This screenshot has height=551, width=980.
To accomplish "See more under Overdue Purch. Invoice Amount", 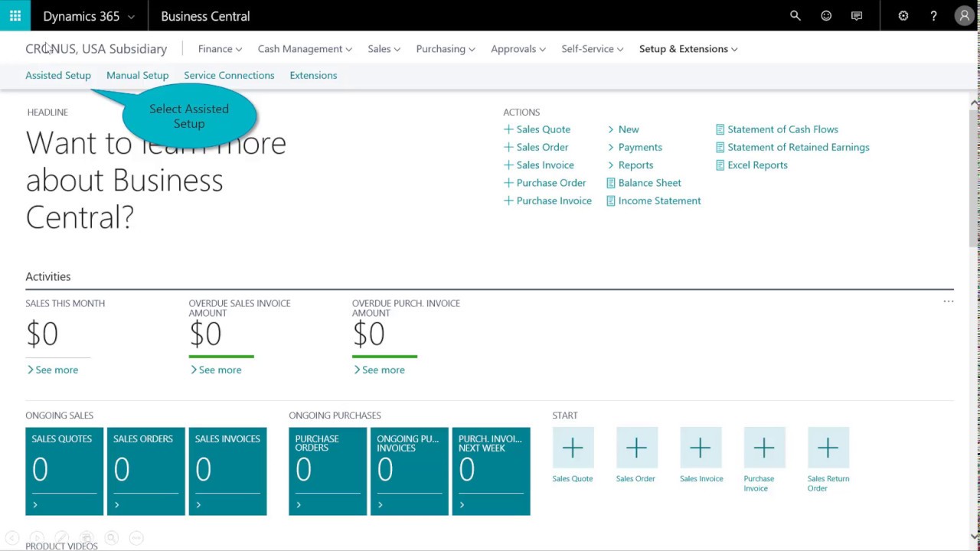I will pos(379,370).
